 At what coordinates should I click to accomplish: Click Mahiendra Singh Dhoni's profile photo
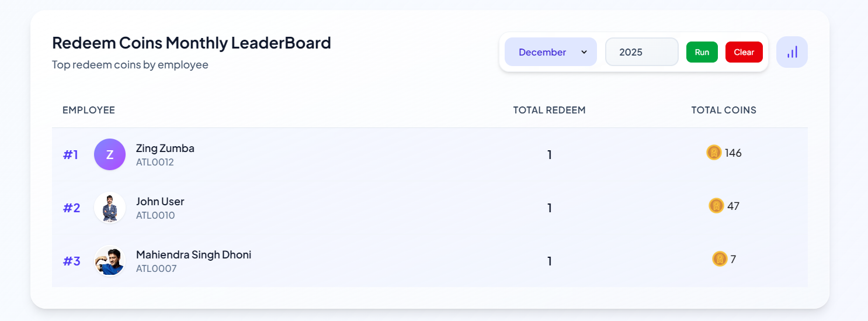click(110, 261)
